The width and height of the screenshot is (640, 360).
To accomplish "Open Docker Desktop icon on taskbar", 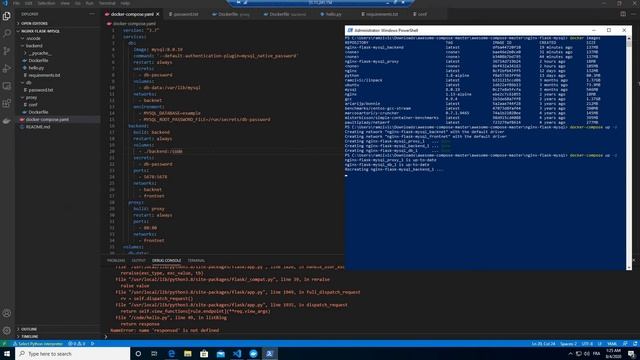I will [x=253, y=353].
